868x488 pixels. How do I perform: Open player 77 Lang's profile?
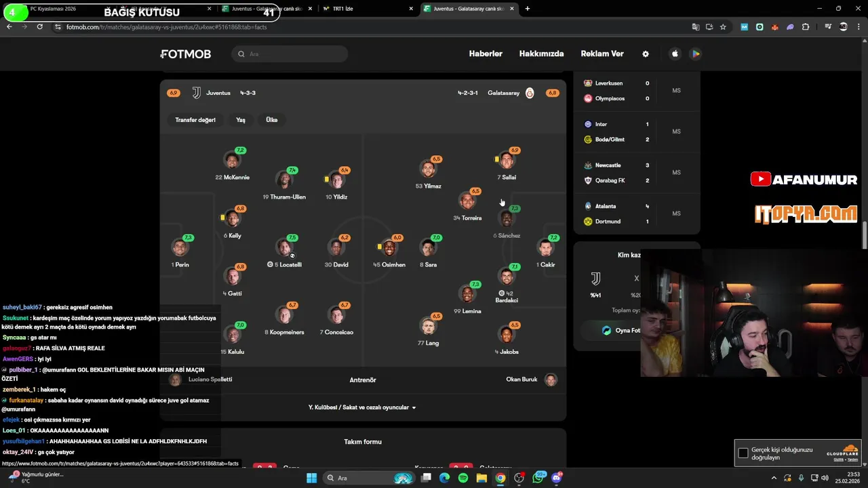428,331
